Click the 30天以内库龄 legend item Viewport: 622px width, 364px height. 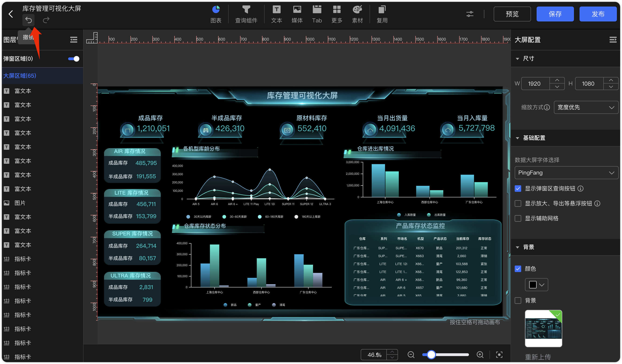pos(199,217)
